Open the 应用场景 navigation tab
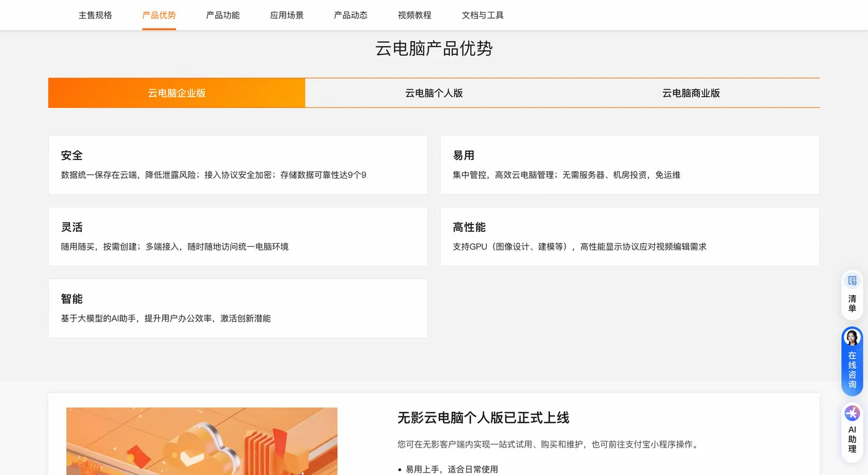 [287, 15]
